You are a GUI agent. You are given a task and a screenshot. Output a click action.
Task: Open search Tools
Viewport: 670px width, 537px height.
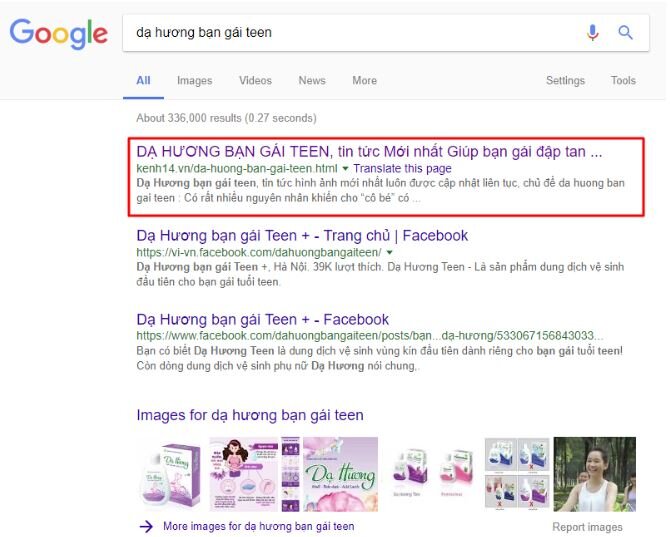(623, 80)
